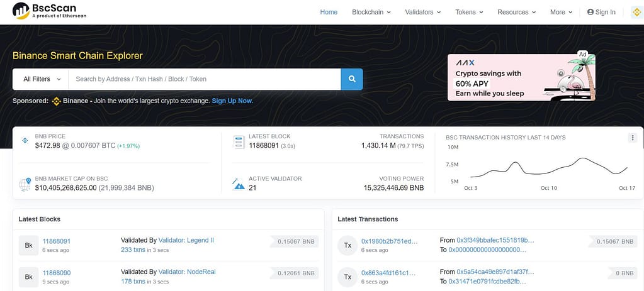644x291 pixels.
Task: Click the Latest Block server icon
Action: (x=239, y=142)
